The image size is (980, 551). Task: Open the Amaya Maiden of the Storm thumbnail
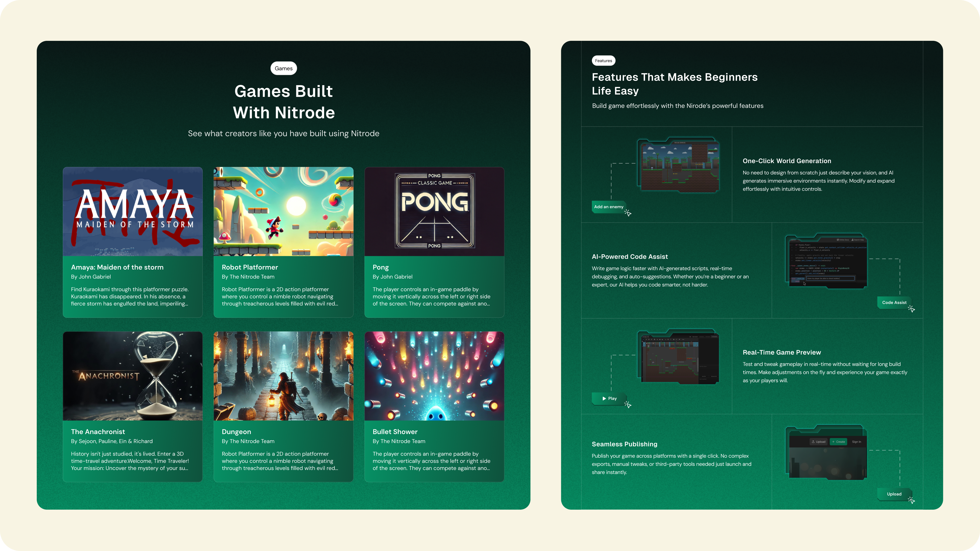pos(132,211)
